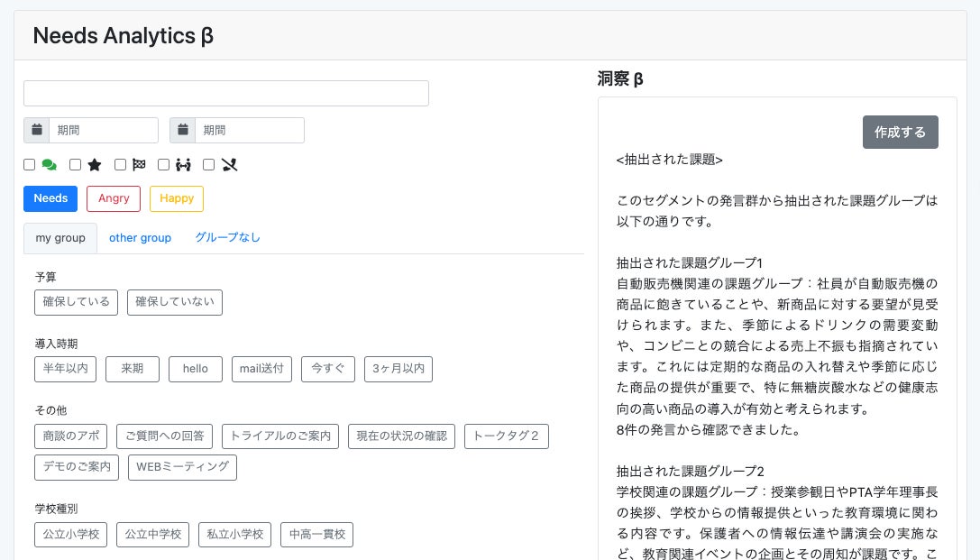Toggle the checkbox beside the crossed-out phone
This screenshot has width=980, height=560.
(209, 165)
